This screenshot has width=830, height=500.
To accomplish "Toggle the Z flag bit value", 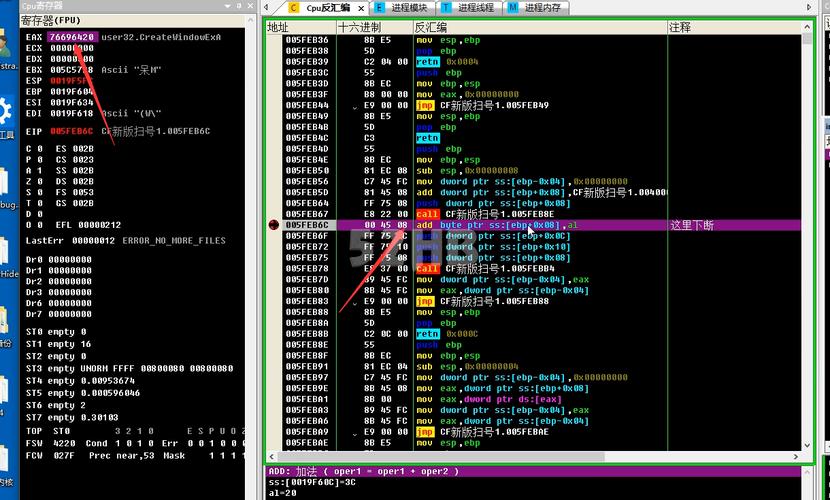I will click(x=39, y=181).
